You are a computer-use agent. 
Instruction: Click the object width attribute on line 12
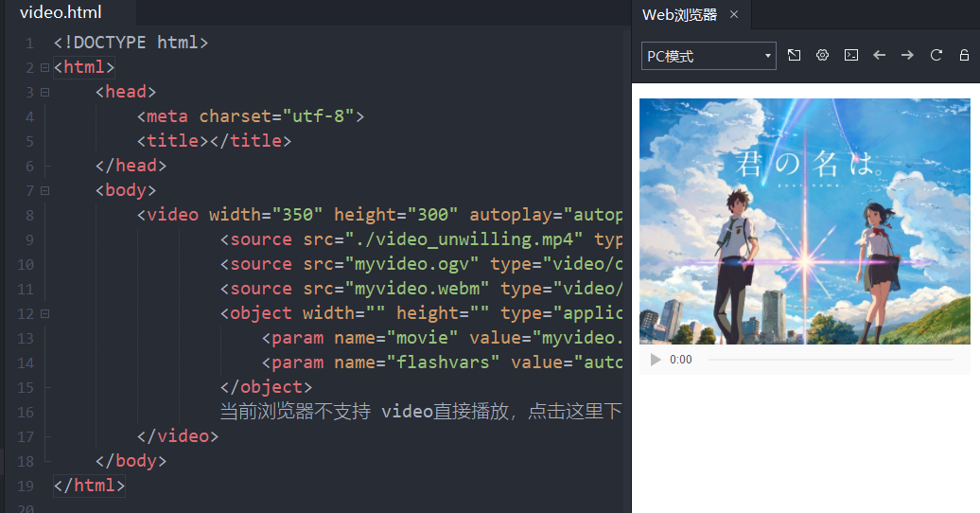(x=343, y=313)
